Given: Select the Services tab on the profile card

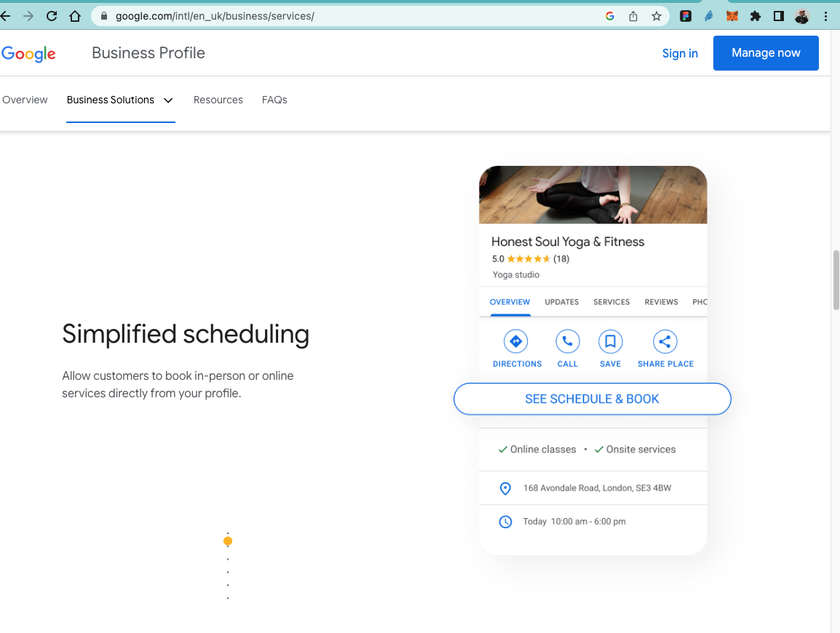Looking at the screenshot, I should click(x=611, y=302).
